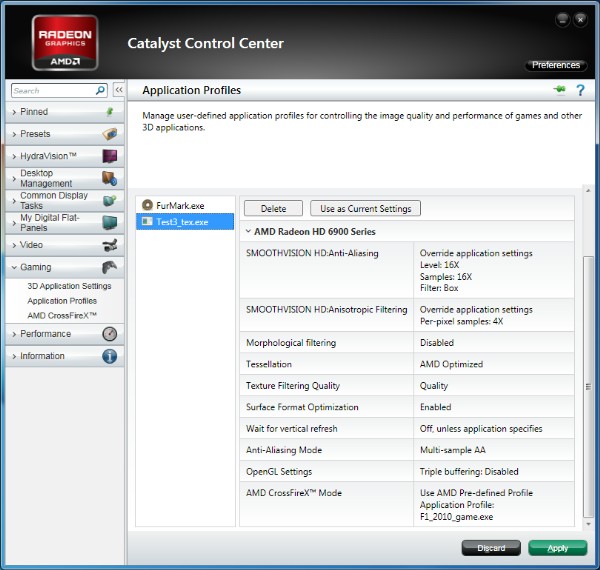Click the 'Triple buffering: Disabled' value
This screenshot has width=600, height=570.
click(x=469, y=472)
